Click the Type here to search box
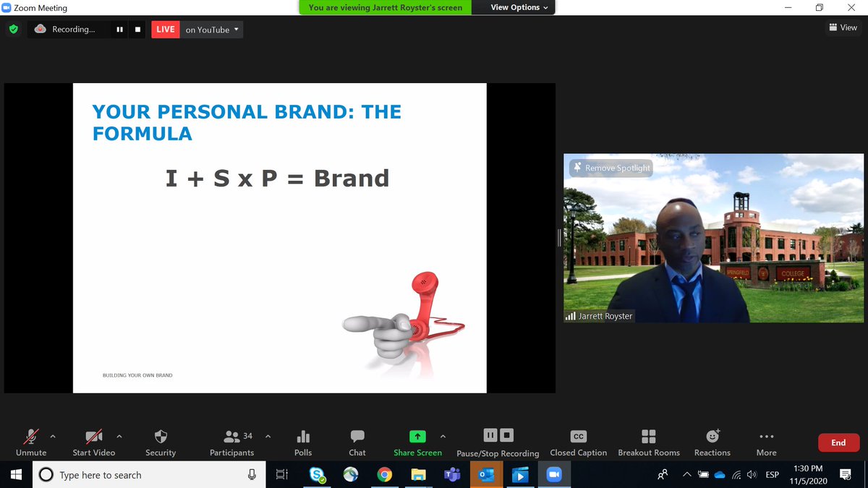 tap(148, 475)
